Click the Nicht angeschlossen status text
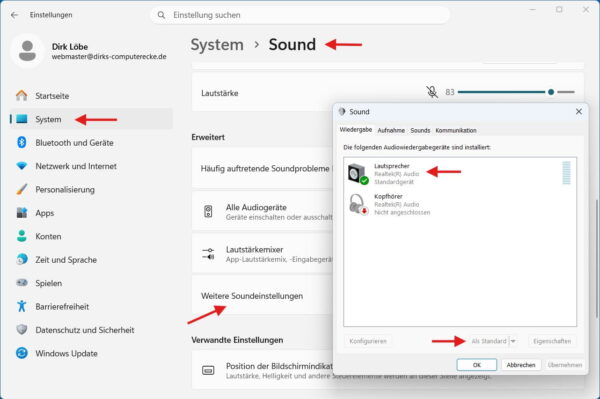 tap(402, 212)
